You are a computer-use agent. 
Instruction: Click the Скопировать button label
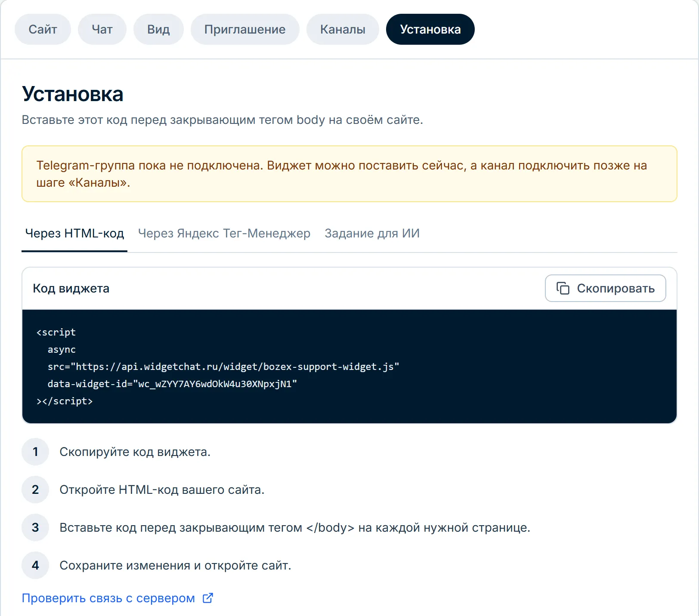616,288
